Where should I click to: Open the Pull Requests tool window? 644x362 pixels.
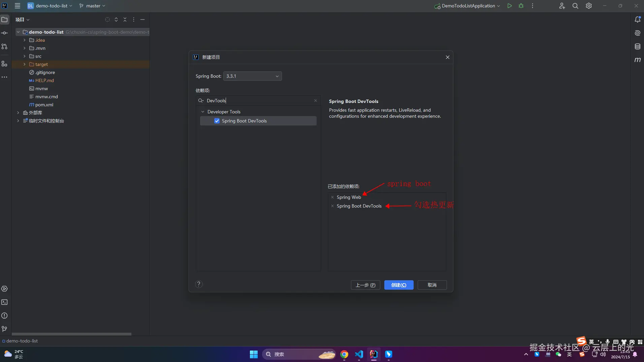point(4,46)
